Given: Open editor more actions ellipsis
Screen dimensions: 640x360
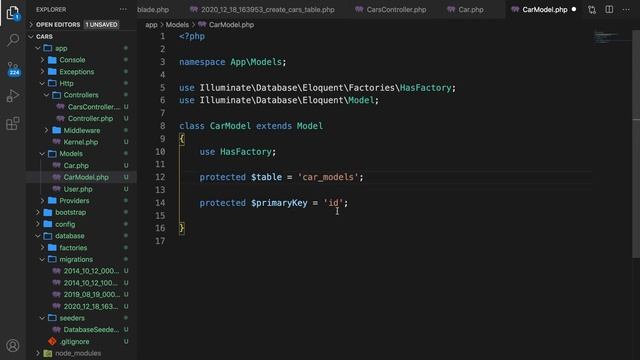Looking at the screenshot, I should (626, 9).
